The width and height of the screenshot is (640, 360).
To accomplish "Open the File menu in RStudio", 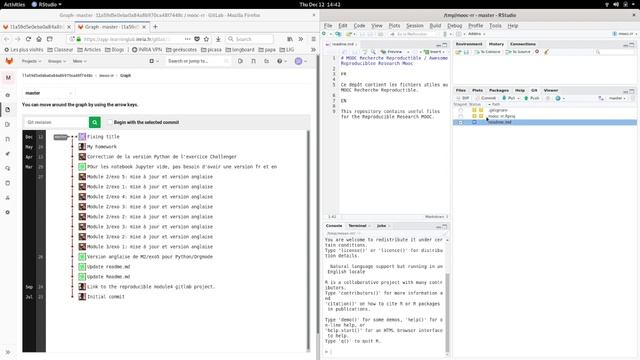I will point(328,25).
